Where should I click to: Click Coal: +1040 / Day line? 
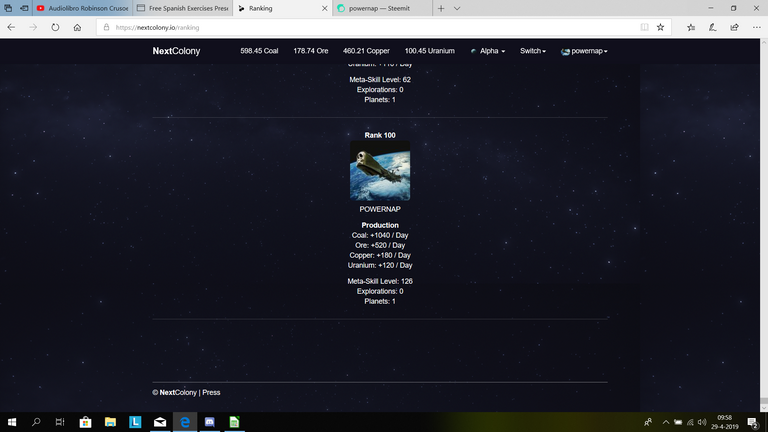(380, 235)
